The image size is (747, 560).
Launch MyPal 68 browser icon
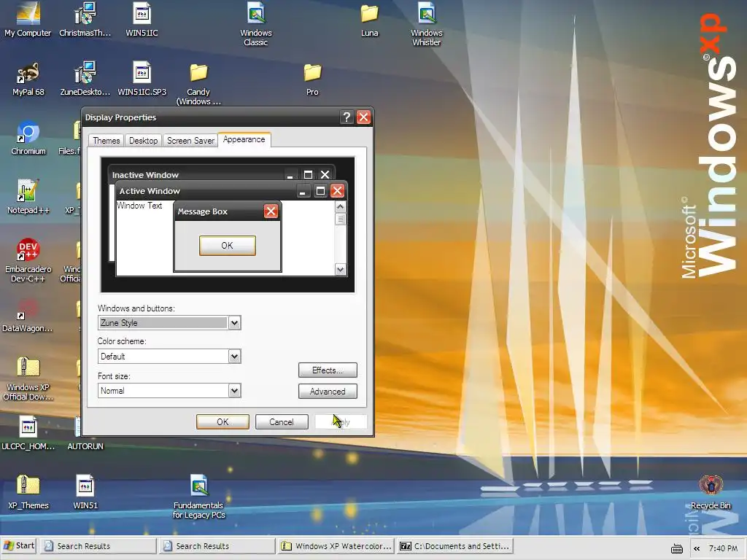(x=28, y=79)
